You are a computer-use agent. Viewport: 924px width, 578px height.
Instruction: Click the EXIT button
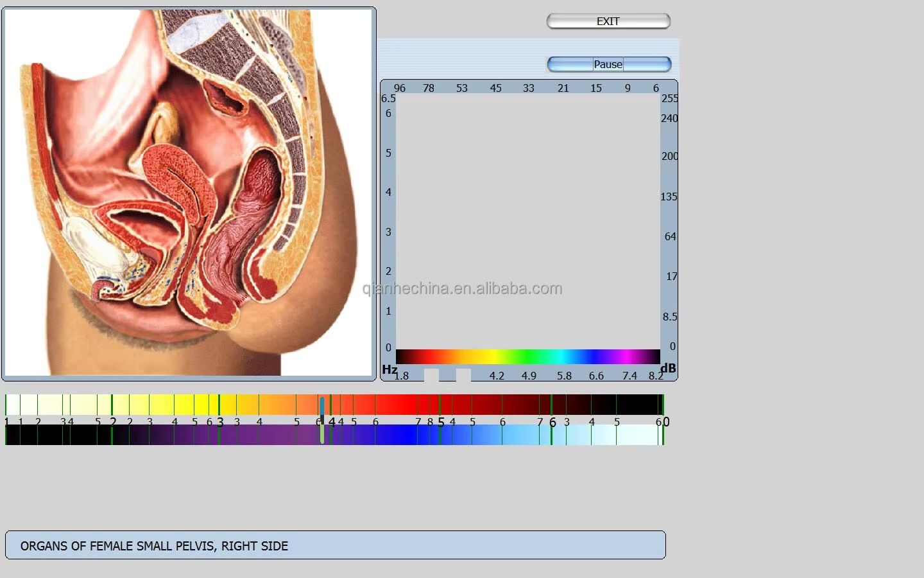click(608, 21)
